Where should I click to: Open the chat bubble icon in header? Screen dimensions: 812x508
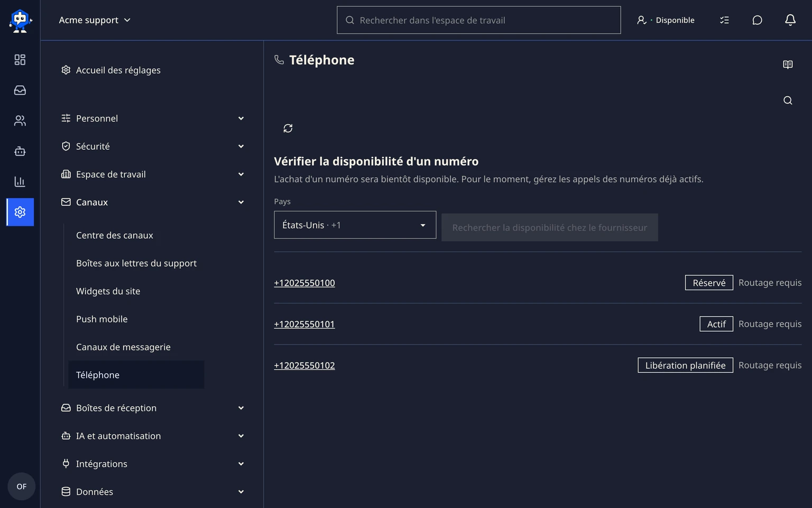tap(757, 20)
